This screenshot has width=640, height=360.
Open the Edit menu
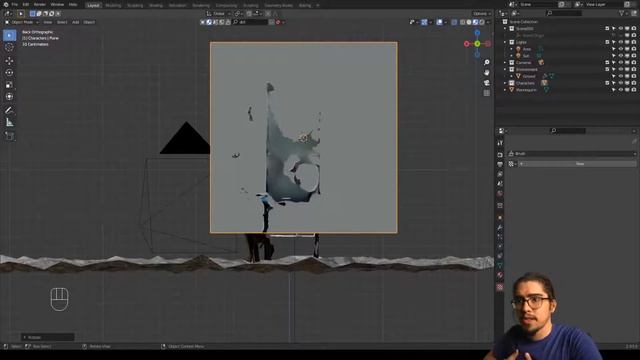tap(26, 4)
